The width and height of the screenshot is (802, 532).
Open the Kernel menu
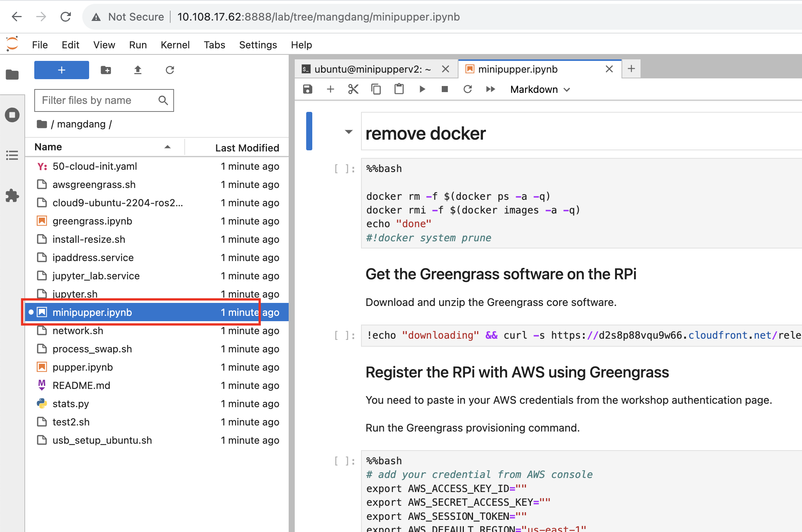click(x=175, y=45)
